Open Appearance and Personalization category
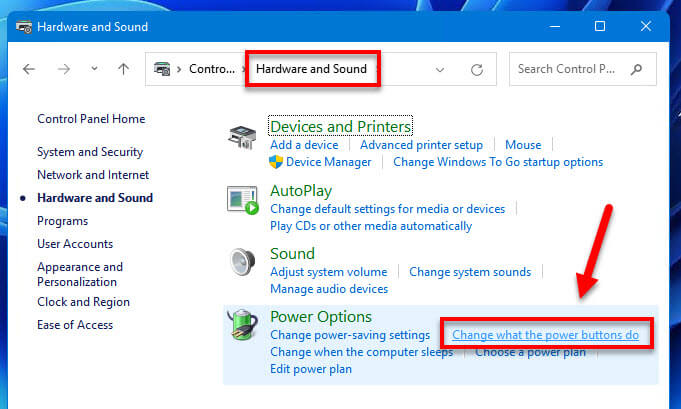Screen dimensions: 681x409 pyautogui.click(x=80, y=274)
